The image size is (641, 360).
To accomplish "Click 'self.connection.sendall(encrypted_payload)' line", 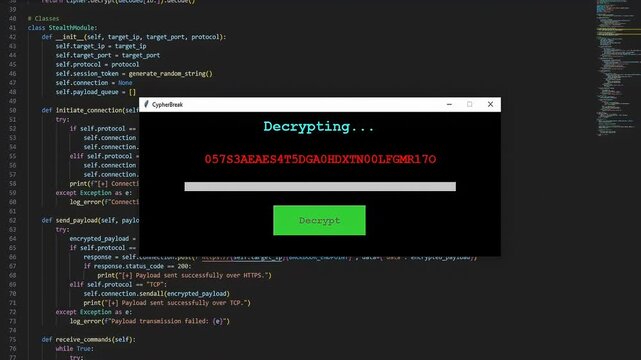I will [x=157, y=293].
